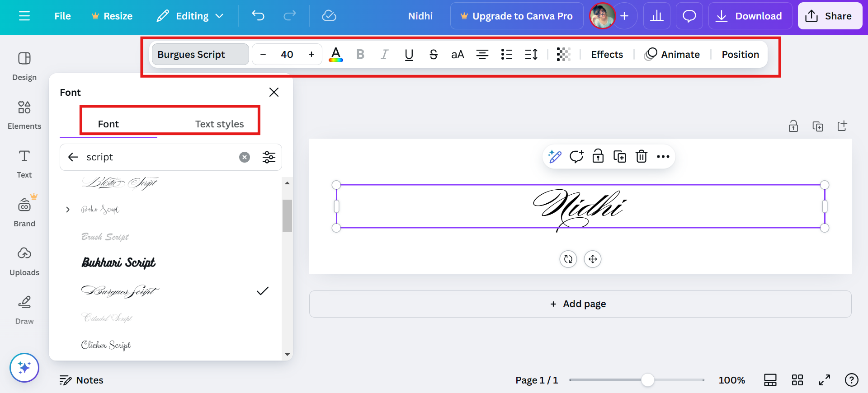This screenshot has height=393, width=868.
Task: Check cloud save status icon
Action: (329, 16)
